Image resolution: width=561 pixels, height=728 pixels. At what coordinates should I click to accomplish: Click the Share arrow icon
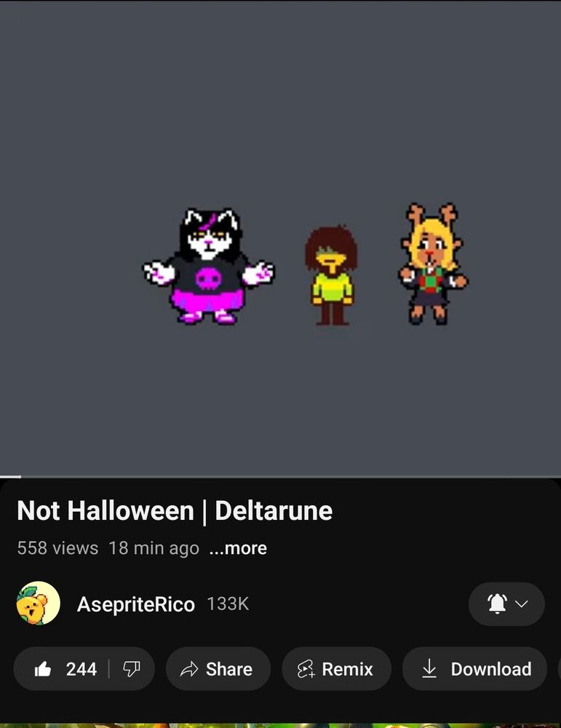[189, 669]
